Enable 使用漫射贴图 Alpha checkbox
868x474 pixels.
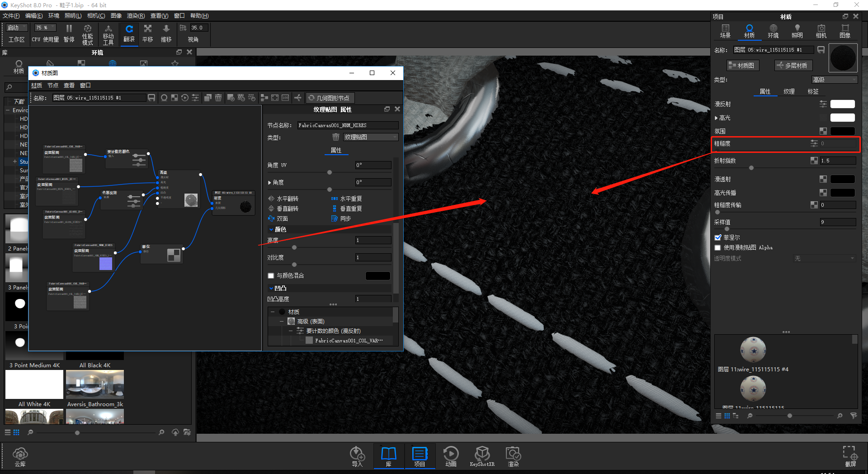[718, 247]
